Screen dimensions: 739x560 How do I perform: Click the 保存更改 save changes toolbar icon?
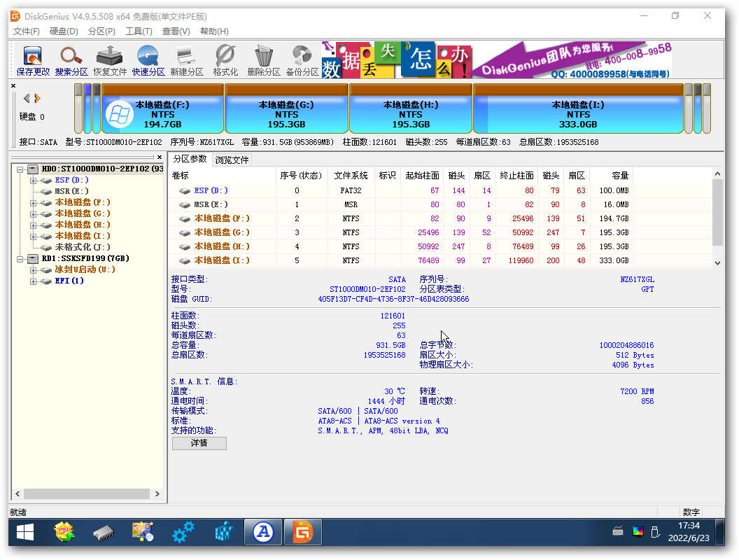click(x=33, y=62)
